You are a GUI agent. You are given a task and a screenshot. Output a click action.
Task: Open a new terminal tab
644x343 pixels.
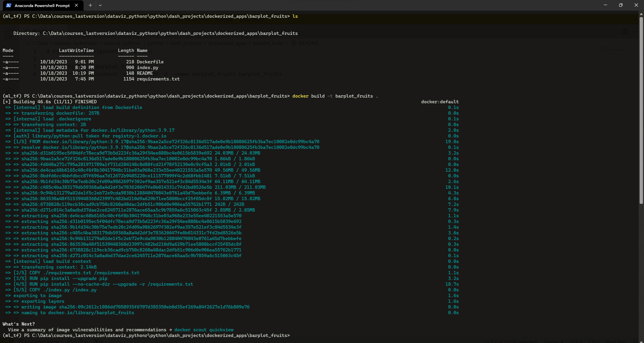[x=90, y=5]
